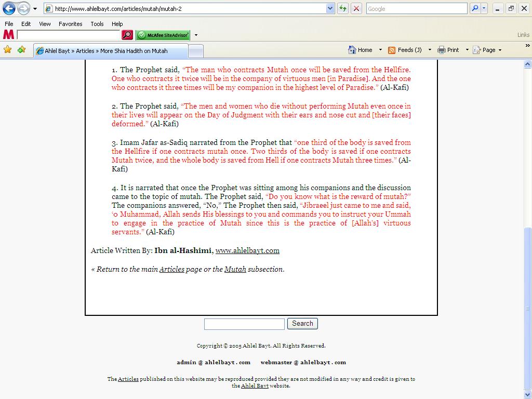Click the Search button below article
Image resolution: width=532 pixels, height=399 pixels.
[x=302, y=324]
